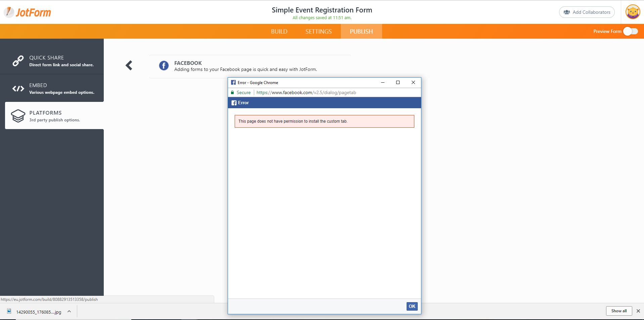Open the user avatar profile menu
This screenshot has height=320, width=644.
click(x=633, y=12)
